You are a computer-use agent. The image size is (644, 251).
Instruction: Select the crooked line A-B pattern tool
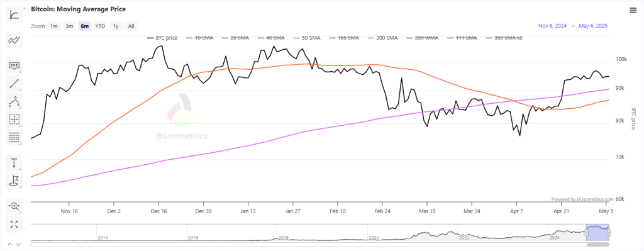pos(14,101)
